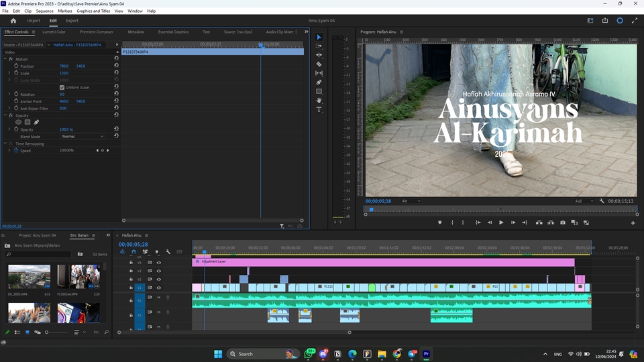Mute audio track A1
Viewport: 644px width, 362px height.
click(x=158, y=297)
